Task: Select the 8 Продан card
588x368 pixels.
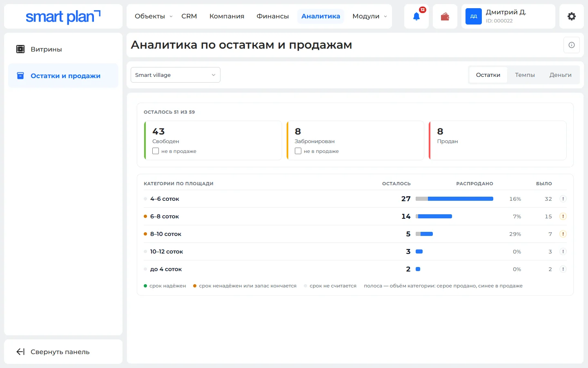Action: click(x=498, y=140)
